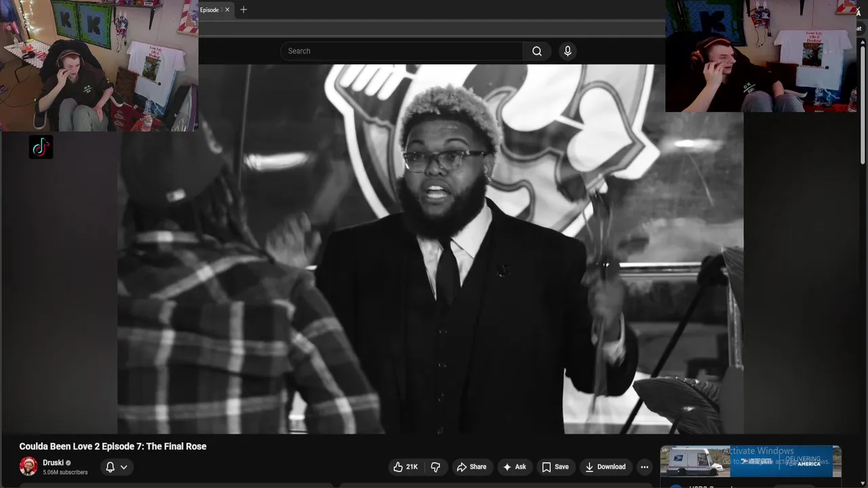Select the Episode browser tab
Screen dimensions: 868x488
[x=216, y=9]
